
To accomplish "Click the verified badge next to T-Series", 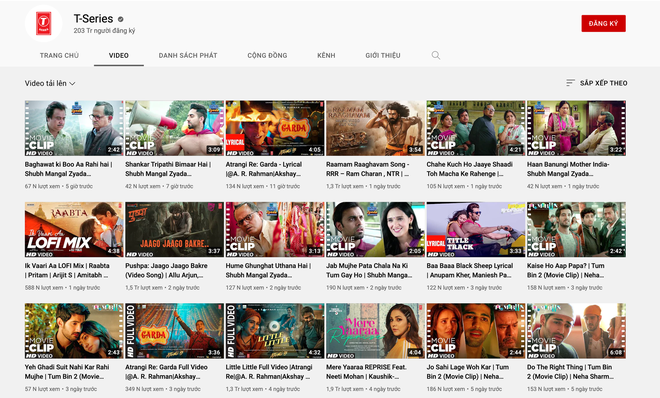I will 121,19.
